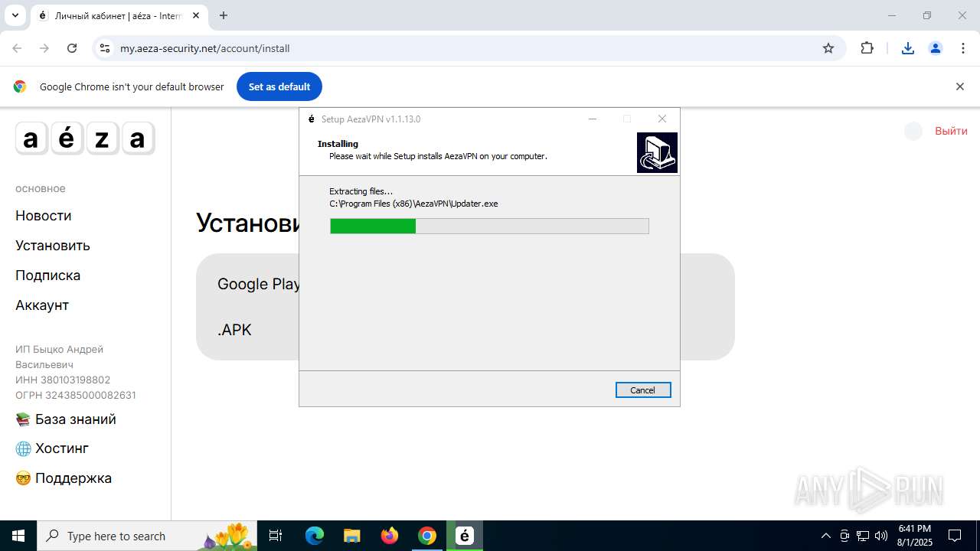Close the Личный кабинет browser tab
The image size is (980, 551).
tap(196, 15)
